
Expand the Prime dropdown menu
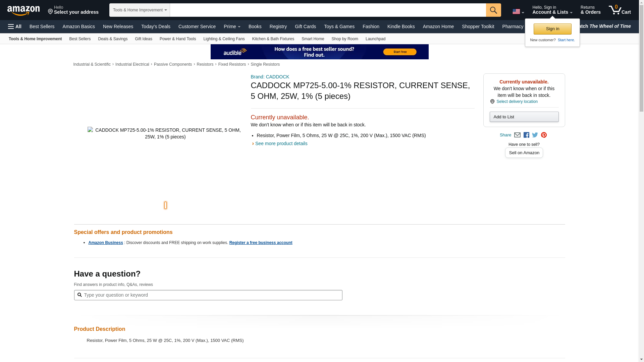pos(232,26)
